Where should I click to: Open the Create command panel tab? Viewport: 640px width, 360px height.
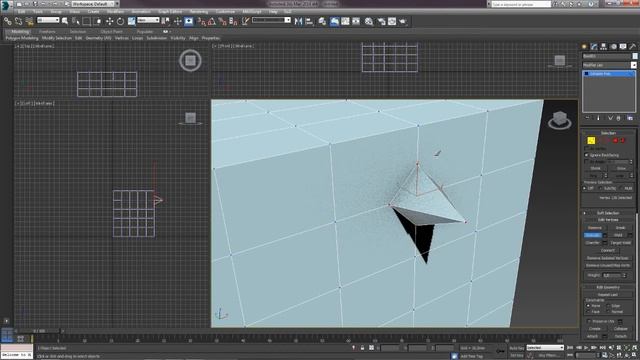(x=584, y=47)
